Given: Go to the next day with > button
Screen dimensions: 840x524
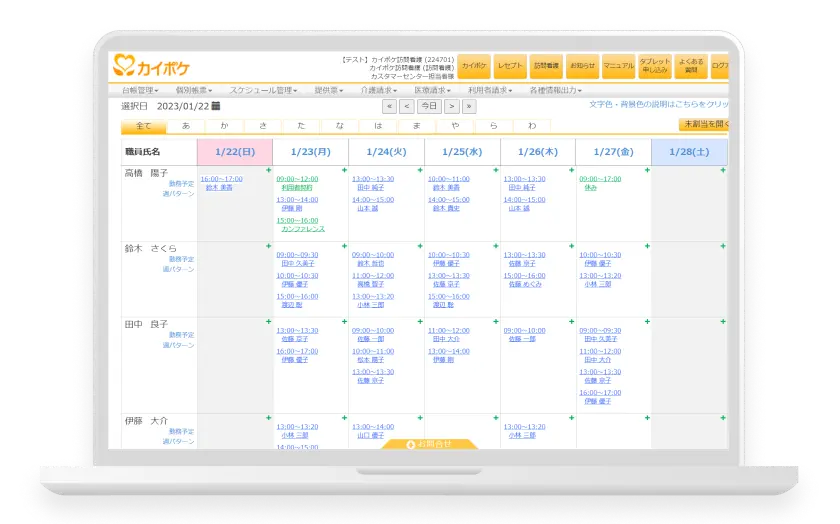Looking at the screenshot, I should (452, 106).
